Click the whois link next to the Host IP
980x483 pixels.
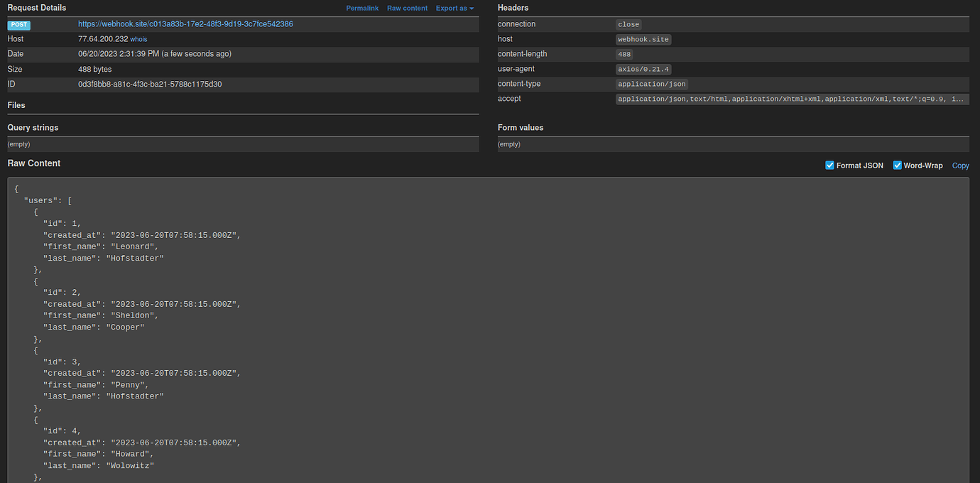pos(138,39)
